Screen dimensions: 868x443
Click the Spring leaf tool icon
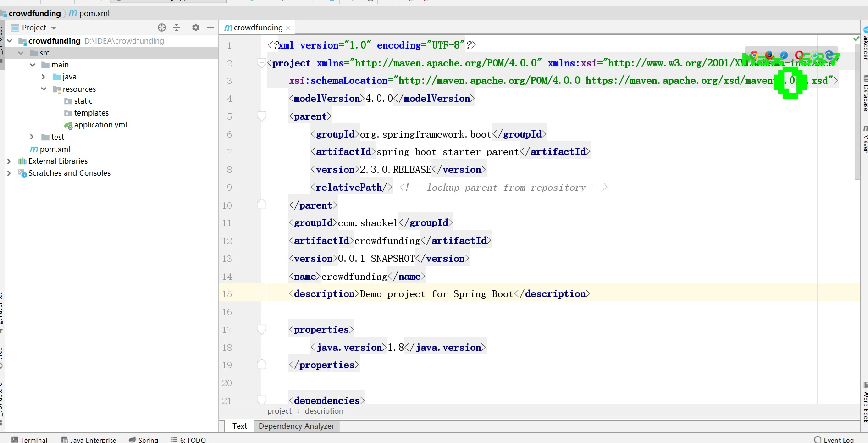[x=133, y=439]
